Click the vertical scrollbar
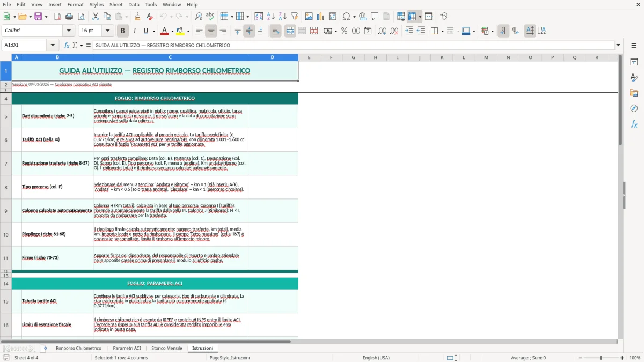 click(x=620, y=196)
